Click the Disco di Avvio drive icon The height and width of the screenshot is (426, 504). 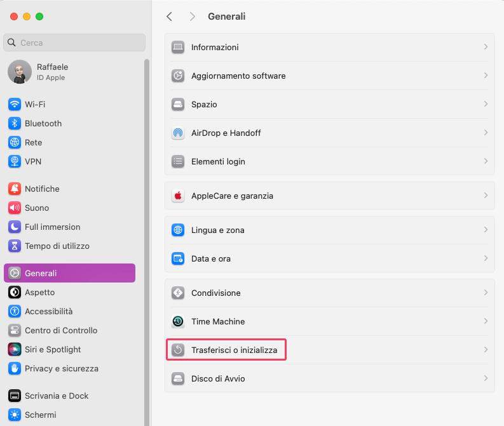point(178,378)
